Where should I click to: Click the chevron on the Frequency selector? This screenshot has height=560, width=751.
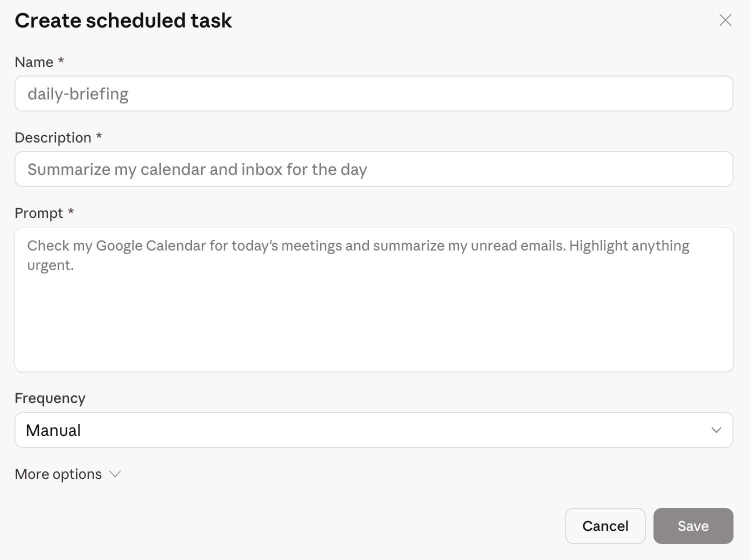point(717,430)
